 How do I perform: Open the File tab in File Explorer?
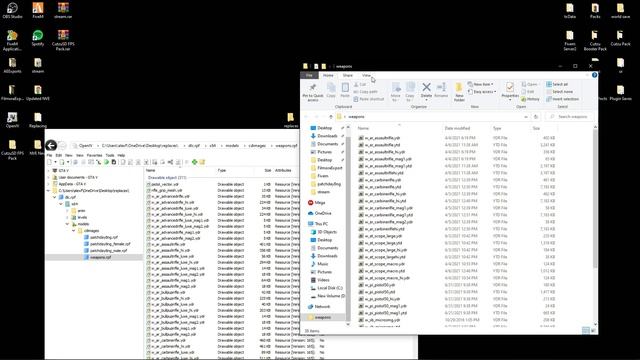click(309, 75)
